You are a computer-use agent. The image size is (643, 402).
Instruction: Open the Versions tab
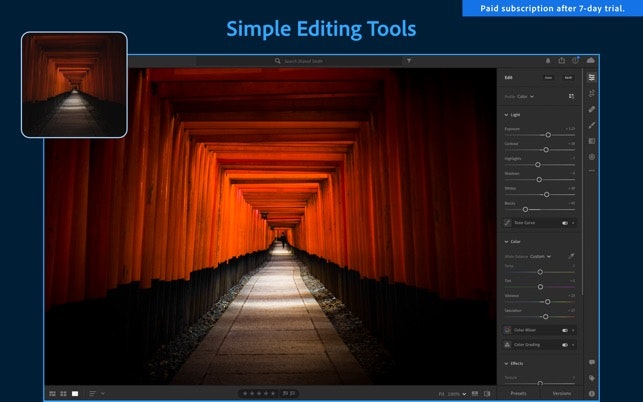click(562, 393)
